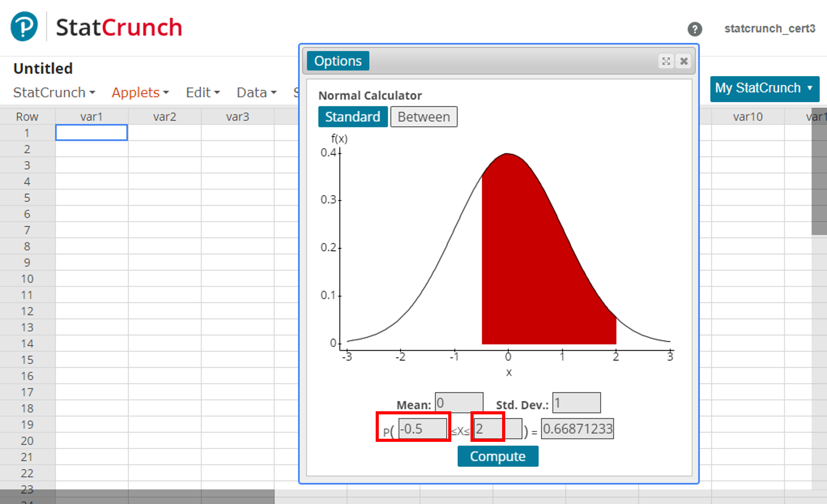Click the StatCrunch logo text
827x504 pixels.
(119, 27)
